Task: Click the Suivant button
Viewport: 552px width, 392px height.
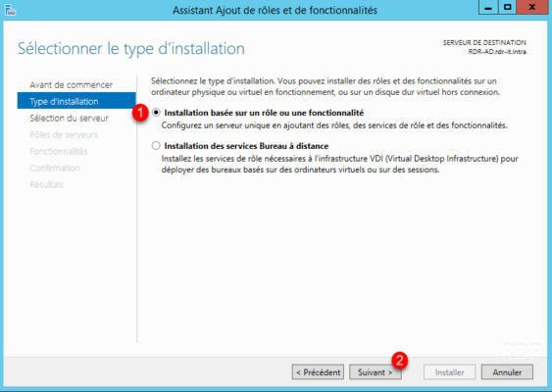Action: [375, 372]
